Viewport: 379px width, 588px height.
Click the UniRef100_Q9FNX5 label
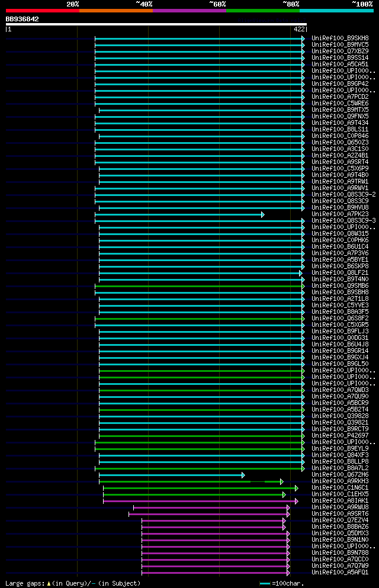[x=340, y=116]
